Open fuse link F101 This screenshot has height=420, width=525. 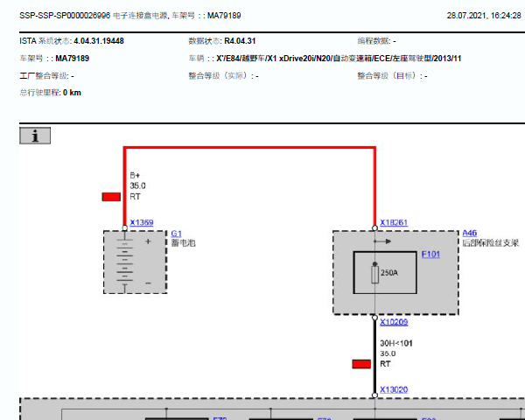[x=430, y=255]
